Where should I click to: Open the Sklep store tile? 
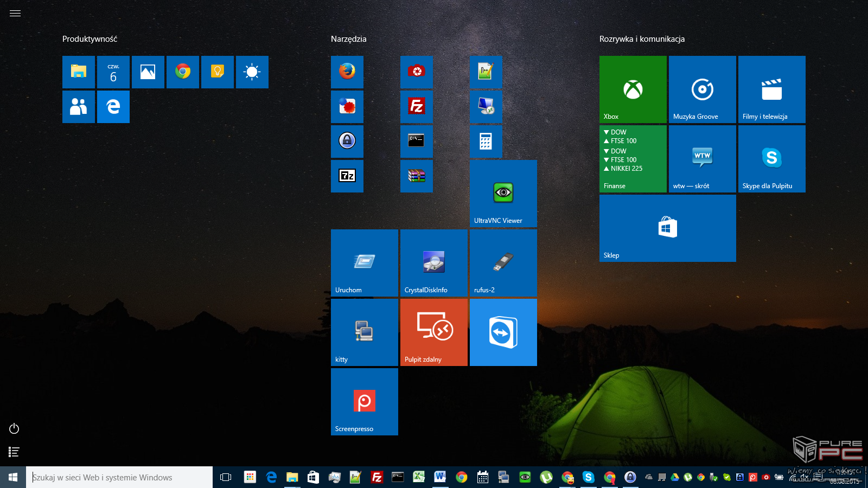click(668, 228)
